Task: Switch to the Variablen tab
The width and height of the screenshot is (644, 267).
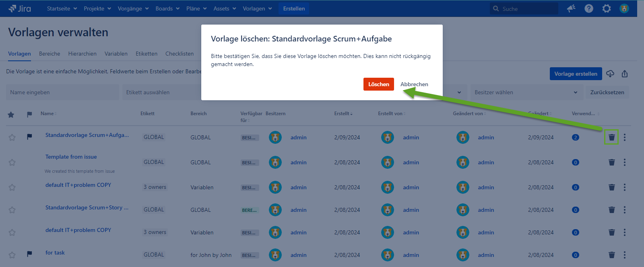Action: coord(116,54)
